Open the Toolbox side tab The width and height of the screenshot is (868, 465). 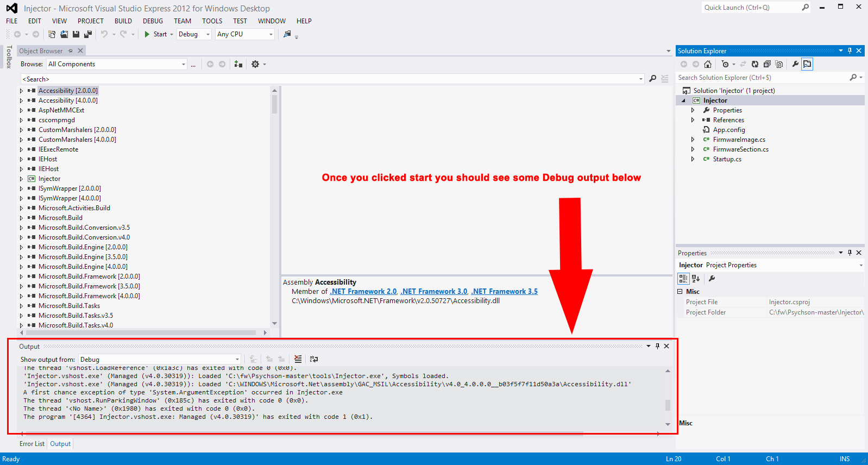(x=9, y=56)
